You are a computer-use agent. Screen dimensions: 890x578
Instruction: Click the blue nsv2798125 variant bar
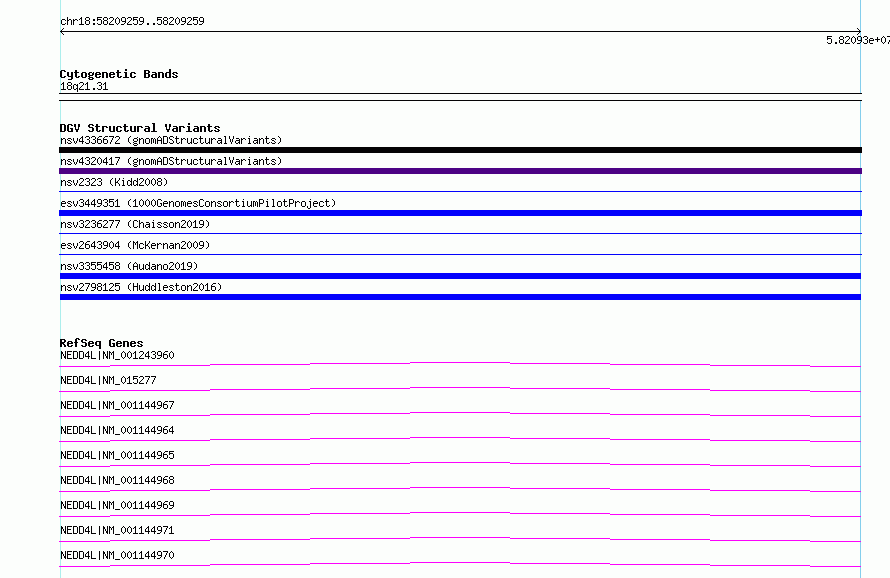(460, 297)
